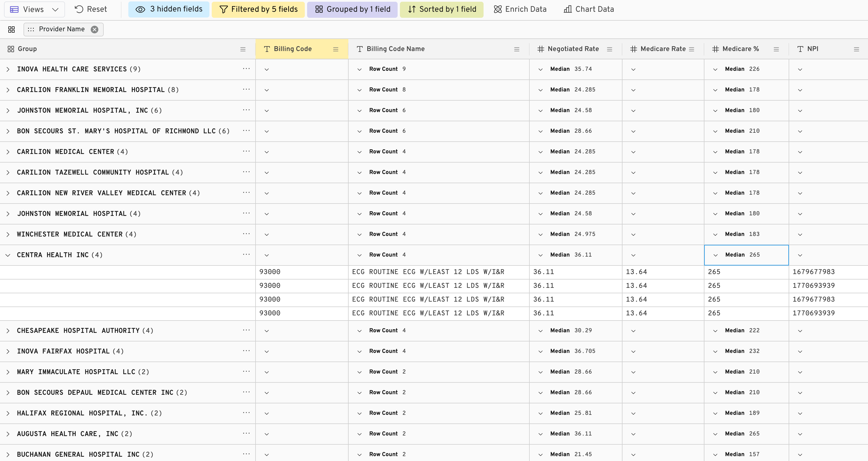Select first 93000 billing code cell
Image resolution: width=868 pixels, height=461 pixels.
pos(302,272)
